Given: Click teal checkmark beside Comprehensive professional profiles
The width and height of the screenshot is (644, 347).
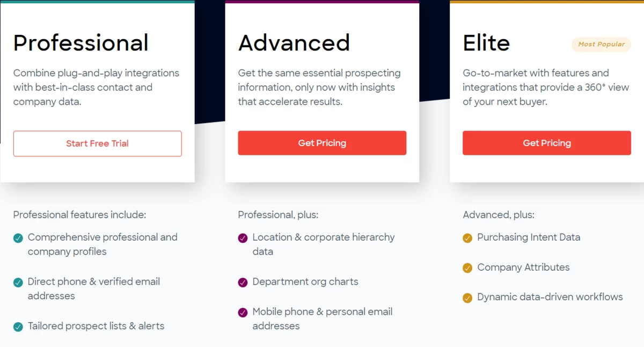Looking at the screenshot, I should (18, 238).
